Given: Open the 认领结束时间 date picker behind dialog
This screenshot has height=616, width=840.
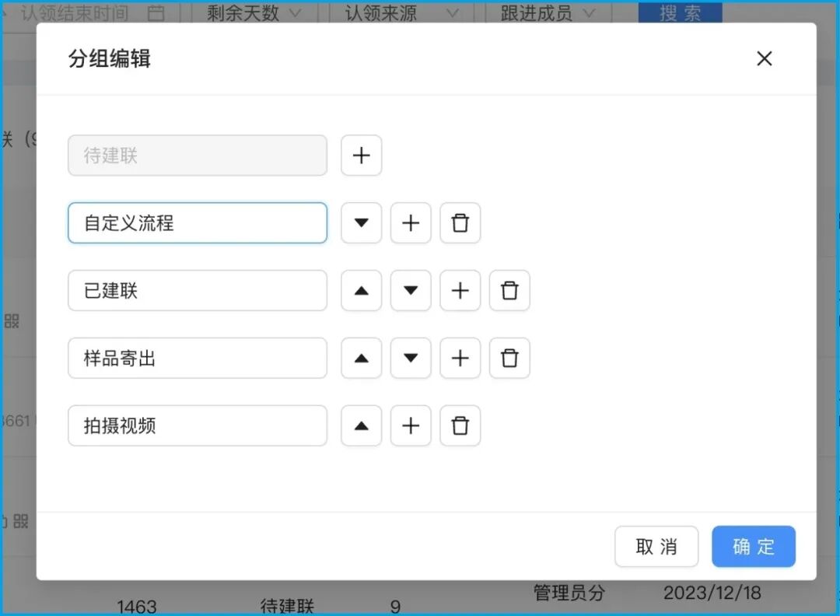Looking at the screenshot, I should pyautogui.click(x=91, y=12).
